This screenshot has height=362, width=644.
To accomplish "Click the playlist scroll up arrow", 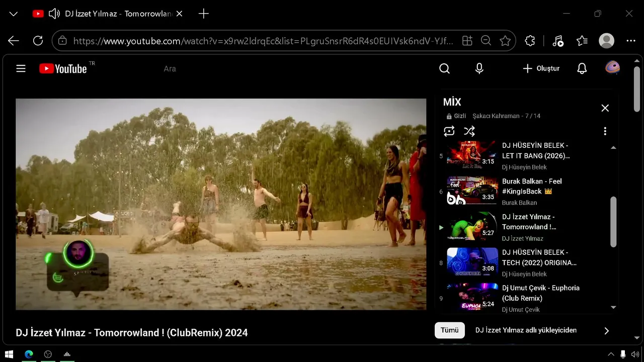I will 613,147.
